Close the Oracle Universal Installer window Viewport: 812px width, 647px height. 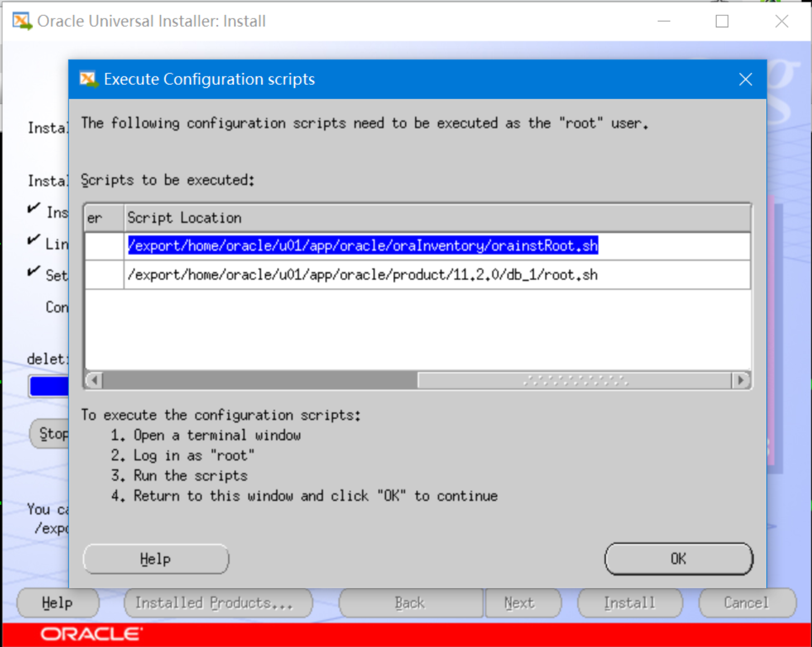pos(782,21)
